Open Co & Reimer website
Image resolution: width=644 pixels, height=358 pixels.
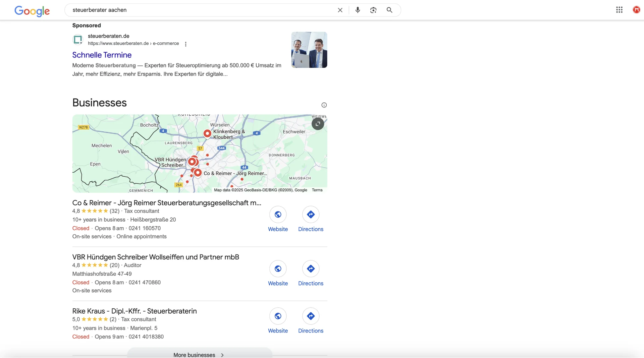(x=278, y=215)
